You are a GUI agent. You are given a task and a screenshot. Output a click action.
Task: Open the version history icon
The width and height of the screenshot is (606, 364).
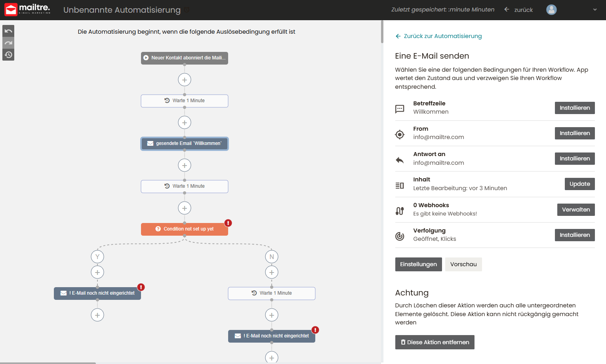[x=8, y=55]
